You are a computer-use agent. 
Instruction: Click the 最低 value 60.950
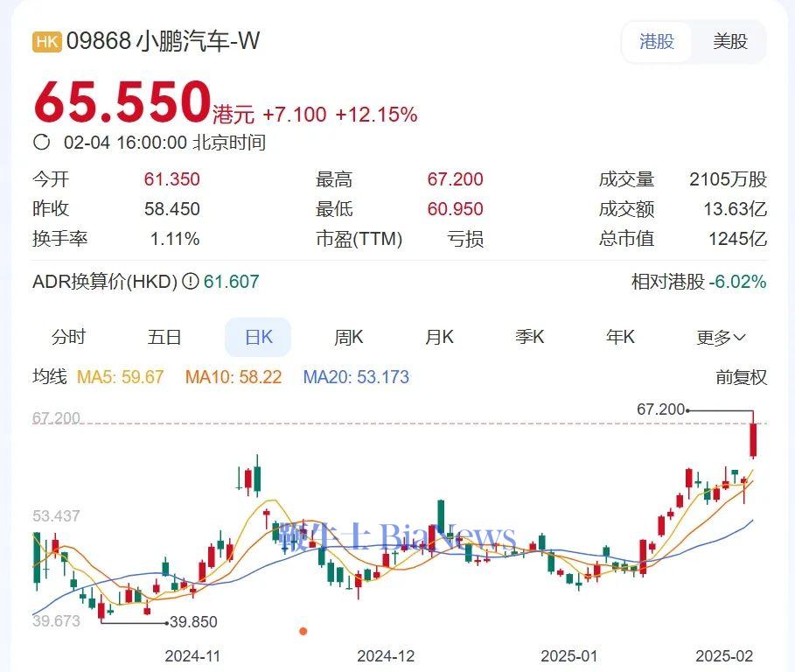tap(456, 209)
